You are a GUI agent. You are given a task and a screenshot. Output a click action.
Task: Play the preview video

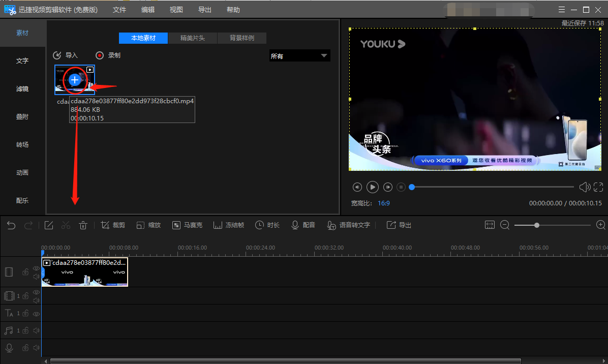click(372, 187)
